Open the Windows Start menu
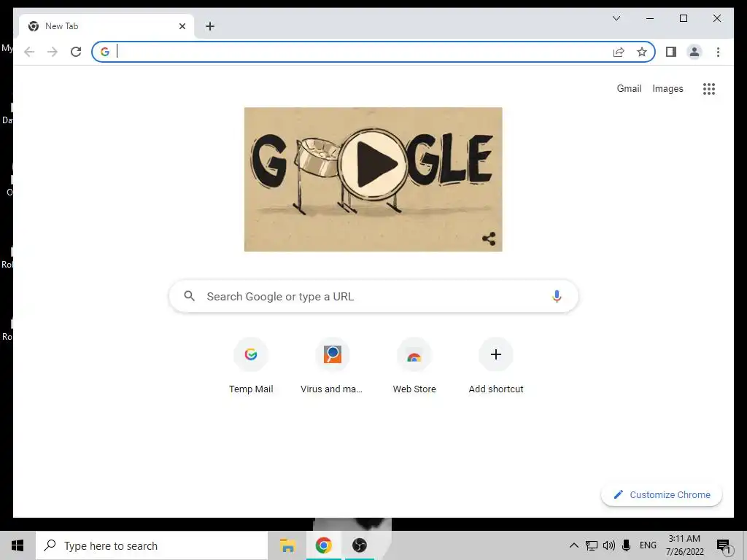This screenshot has height=560, width=747. pos(18,545)
